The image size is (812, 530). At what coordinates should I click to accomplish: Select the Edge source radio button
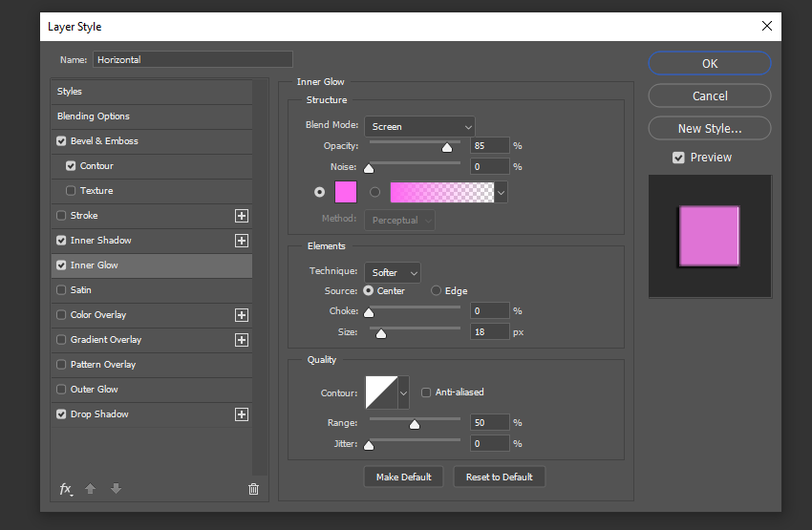click(x=437, y=291)
